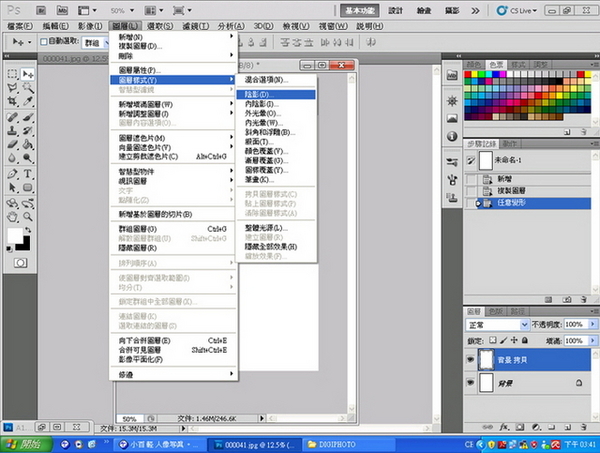This screenshot has height=453, width=600.
Task: Launch Bridge with the Br icon
Action: click(41, 10)
